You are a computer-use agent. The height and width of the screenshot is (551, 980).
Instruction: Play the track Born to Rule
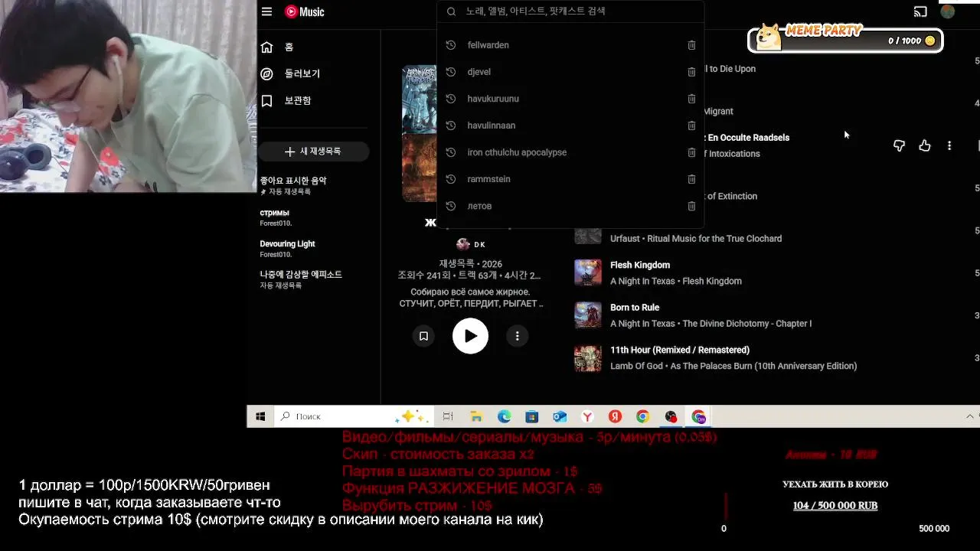(635, 308)
